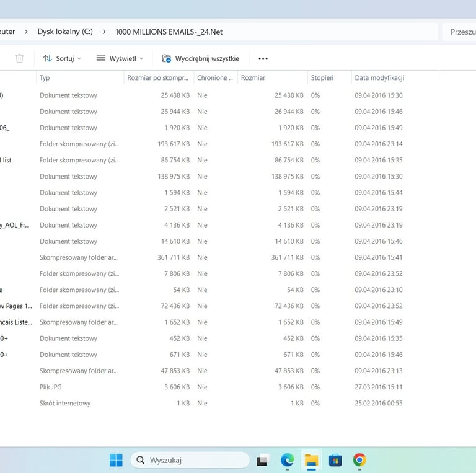476x473 pixels.
Task: Click the date 09.04.2016 23:13
Action: (x=378, y=371)
